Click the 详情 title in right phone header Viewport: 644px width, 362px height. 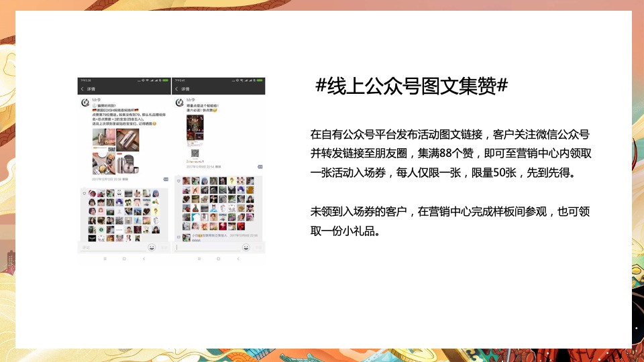(x=186, y=88)
